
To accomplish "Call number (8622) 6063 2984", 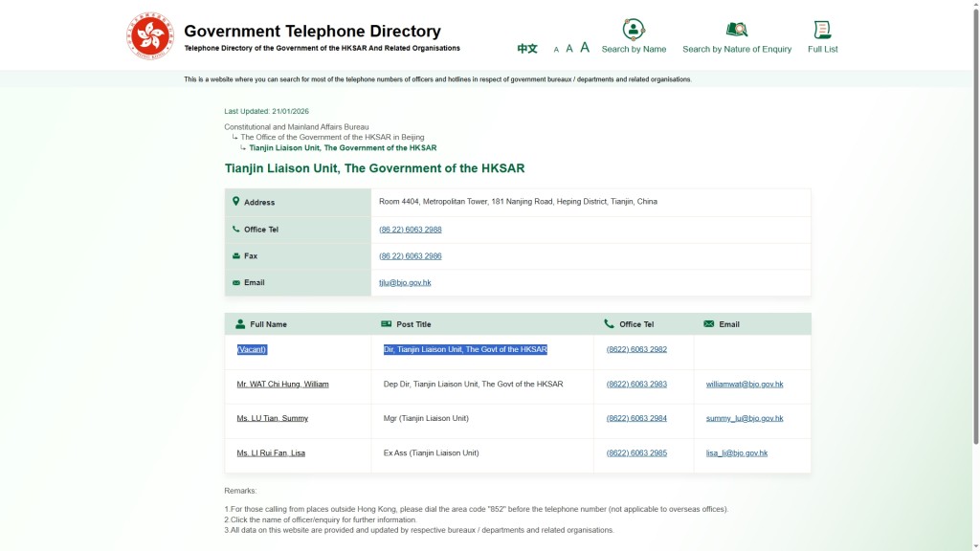I will 636,419.
